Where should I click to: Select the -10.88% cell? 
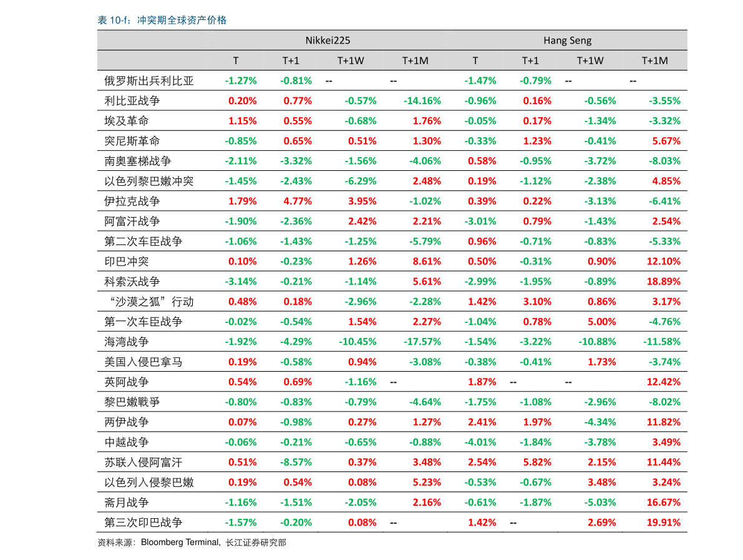597,342
